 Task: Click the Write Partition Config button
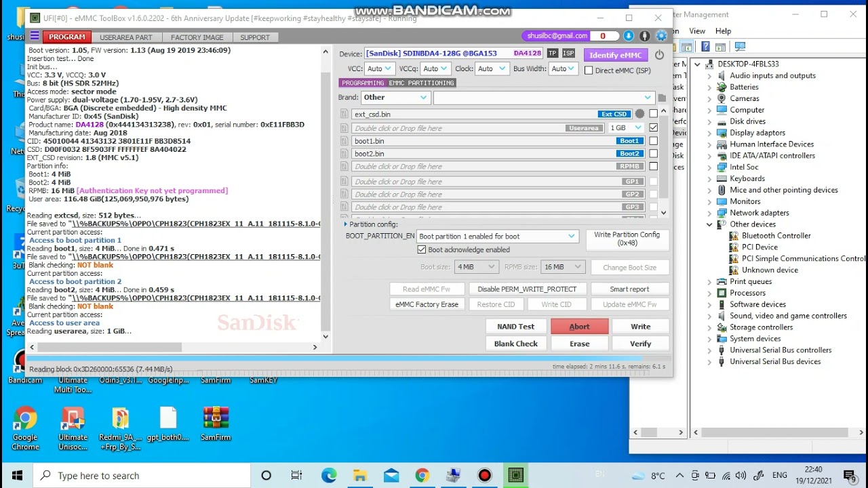627,239
